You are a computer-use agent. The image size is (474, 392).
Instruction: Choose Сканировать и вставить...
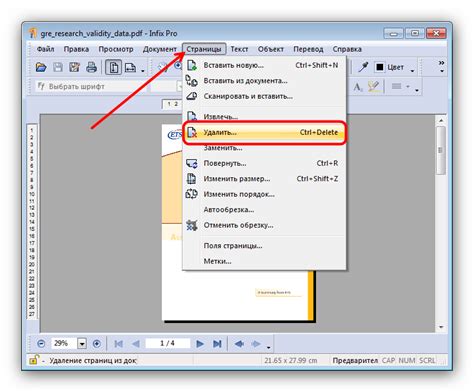click(x=264, y=96)
